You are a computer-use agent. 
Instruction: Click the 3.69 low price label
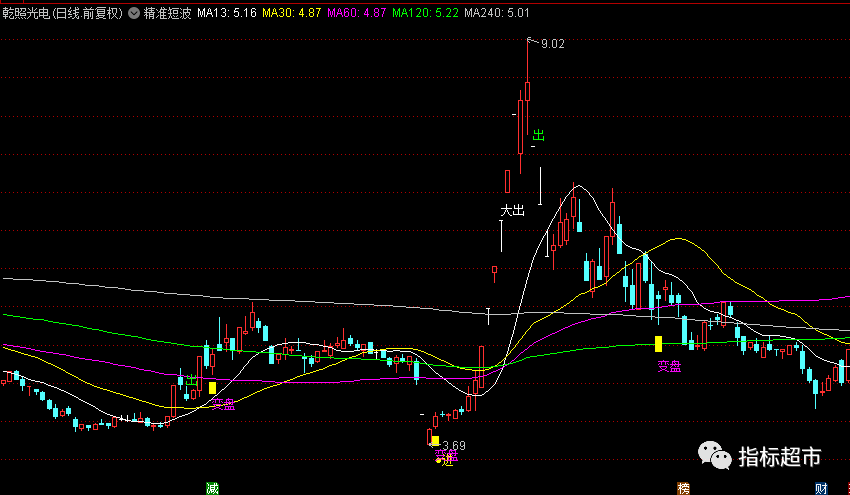click(454, 445)
